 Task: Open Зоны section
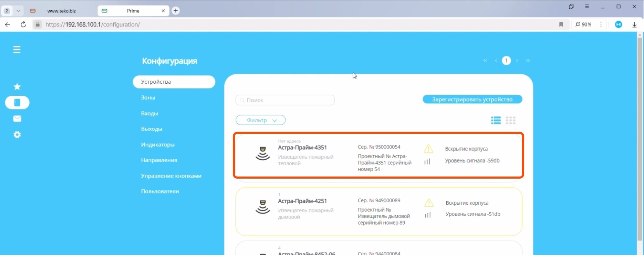(x=148, y=97)
